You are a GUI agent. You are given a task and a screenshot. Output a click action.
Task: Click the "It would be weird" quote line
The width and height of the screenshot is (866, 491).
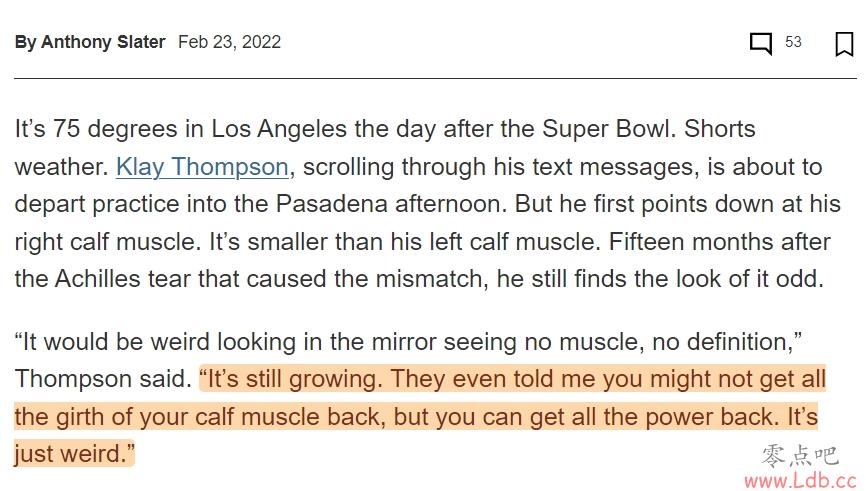click(408, 342)
